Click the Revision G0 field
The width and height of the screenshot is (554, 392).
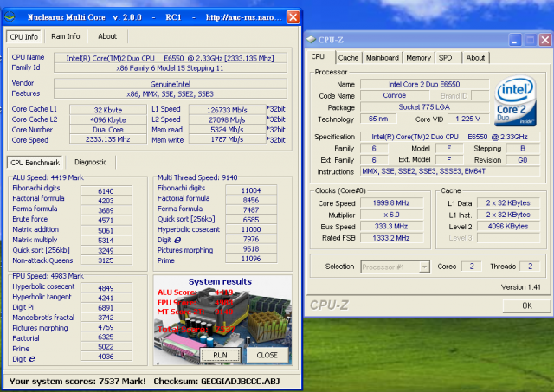click(x=523, y=160)
